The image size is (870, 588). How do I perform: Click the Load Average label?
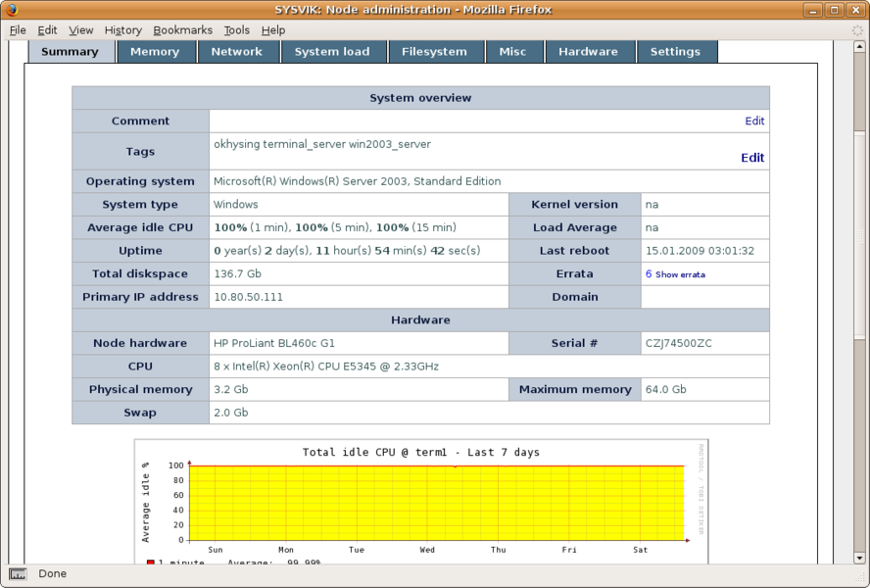coord(575,227)
